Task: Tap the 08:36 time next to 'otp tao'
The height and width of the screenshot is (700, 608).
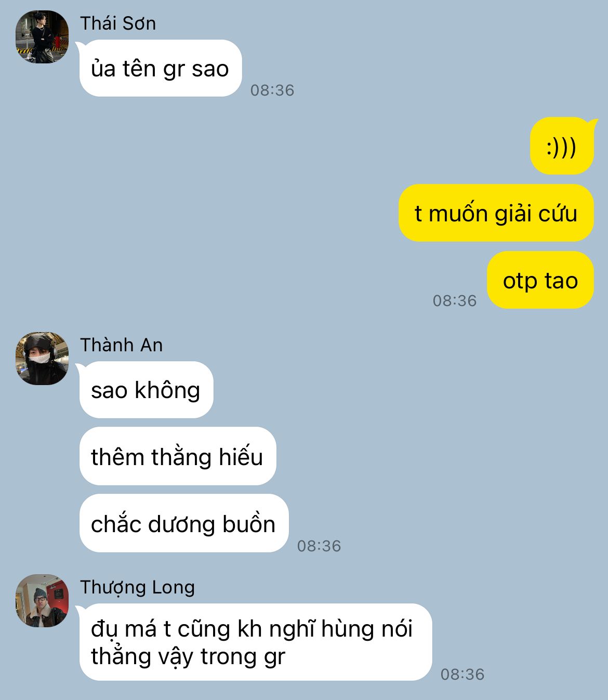Action: (455, 301)
